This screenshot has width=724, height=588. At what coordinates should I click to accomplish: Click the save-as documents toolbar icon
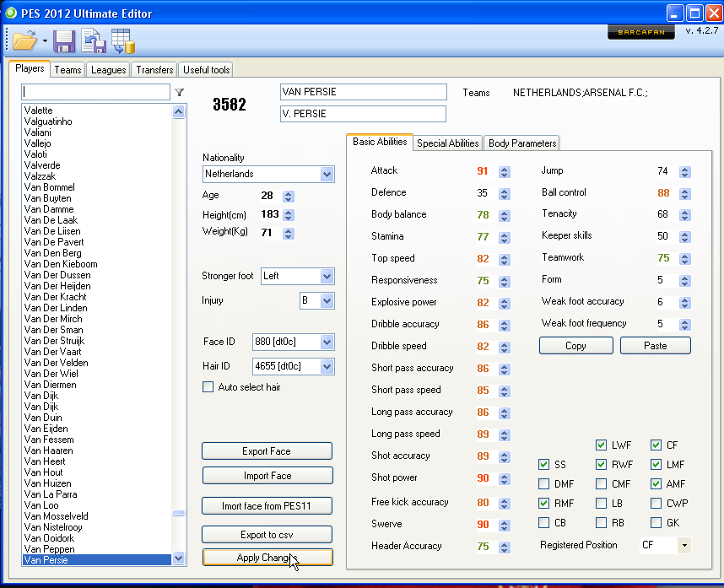(x=94, y=41)
